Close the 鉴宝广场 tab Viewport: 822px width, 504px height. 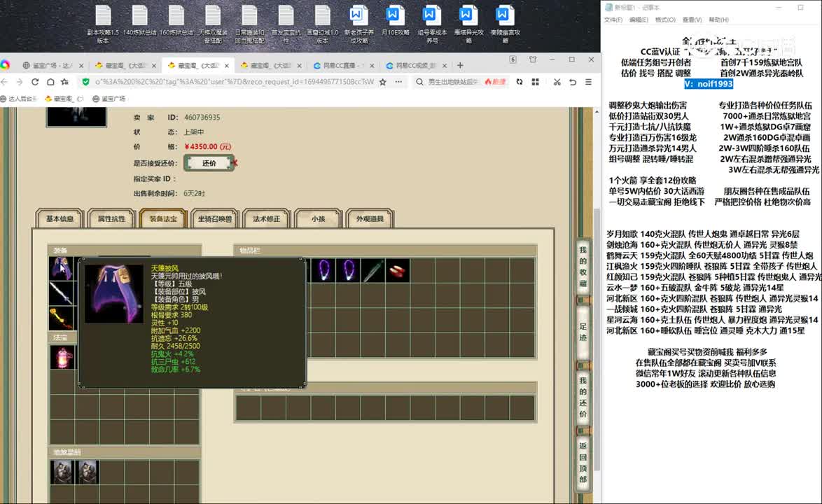pos(81,66)
